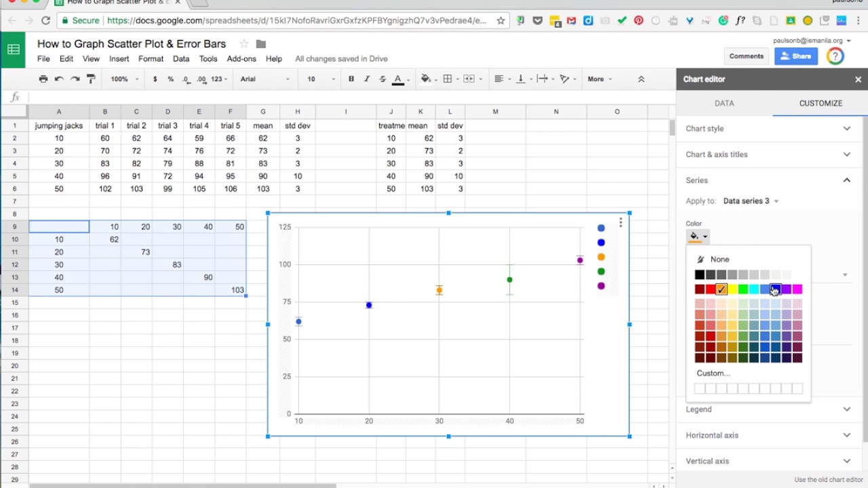Pick the bright yellow swatch
This screenshot has height=488, width=868.
pyautogui.click(x=732, y=289)
